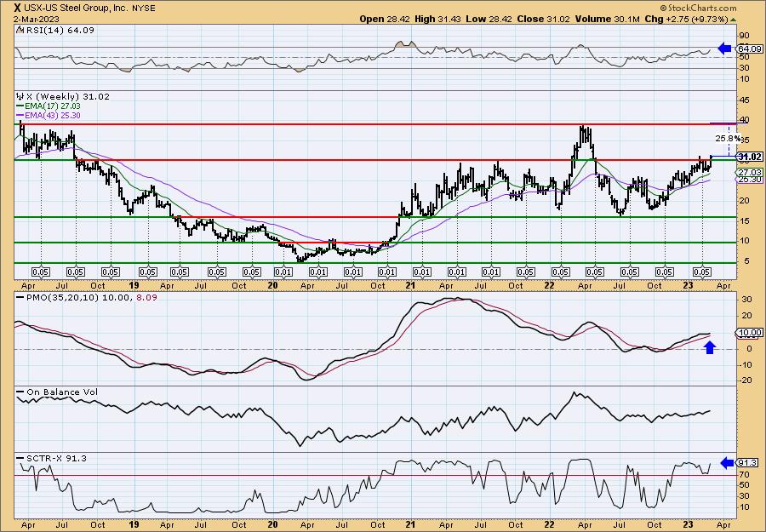Click the '-20' level on the PMO axis

point(745,381)
